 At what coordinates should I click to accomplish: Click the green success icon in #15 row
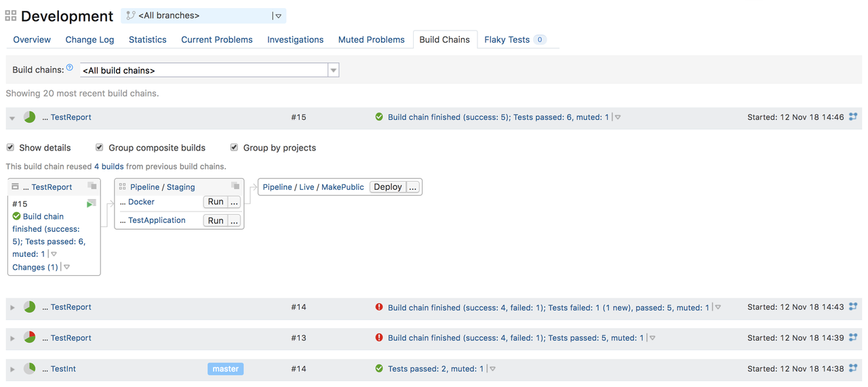tap(379, 117)
